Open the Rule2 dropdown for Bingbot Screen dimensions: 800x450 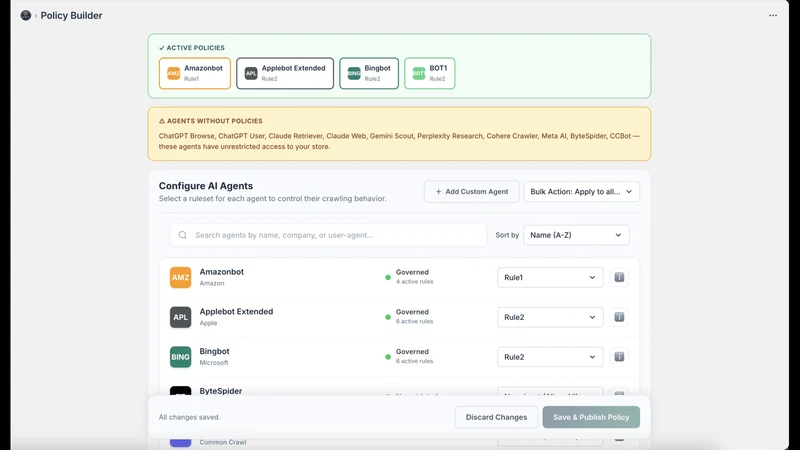click(x=550, y=357)
